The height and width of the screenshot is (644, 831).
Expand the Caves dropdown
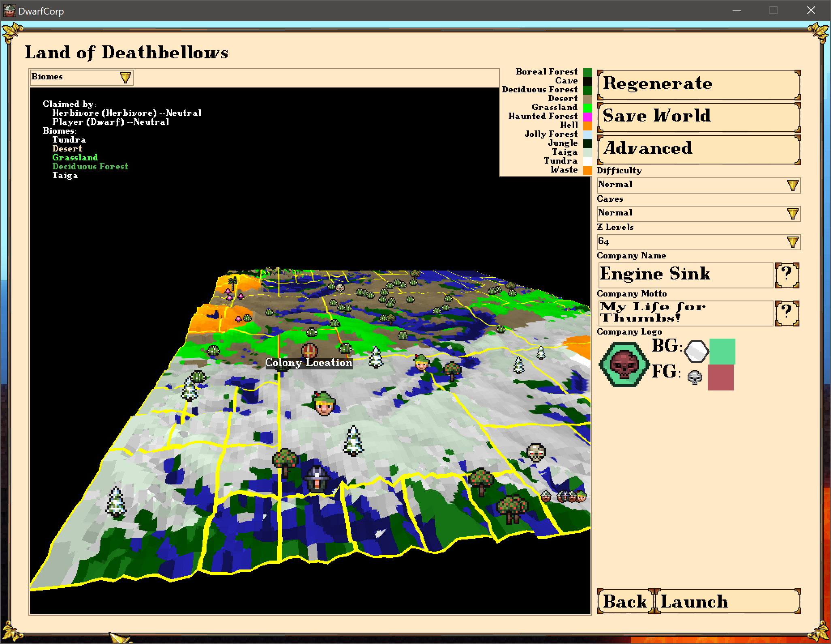[x=698, y=213]
